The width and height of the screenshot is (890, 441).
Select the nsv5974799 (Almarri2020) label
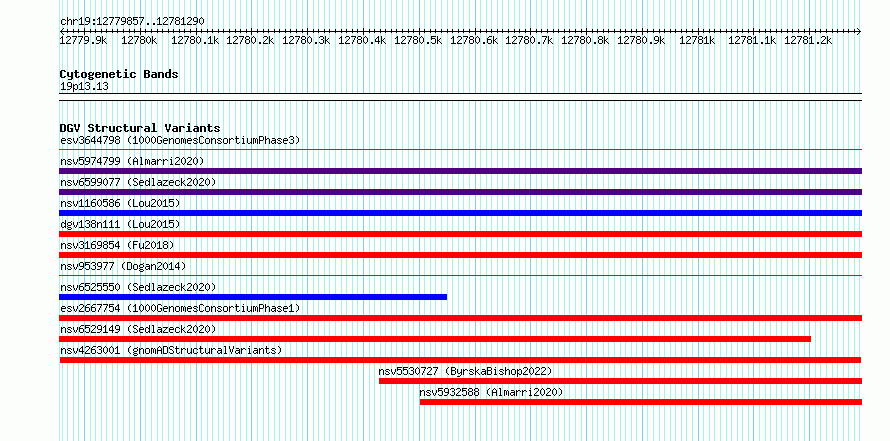[132, 161]
